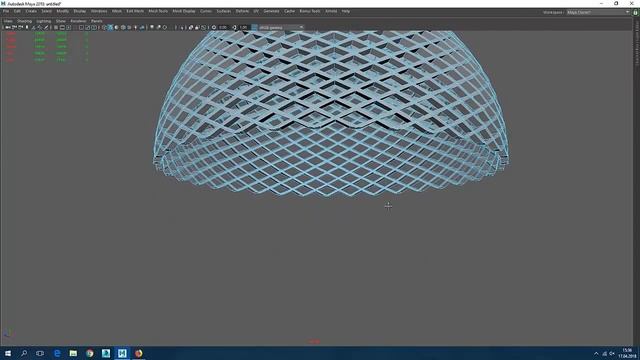Viewport: 640px width, 360px height.
Task: Open the Windows Start menu
Action: click(x=8, y=353)
